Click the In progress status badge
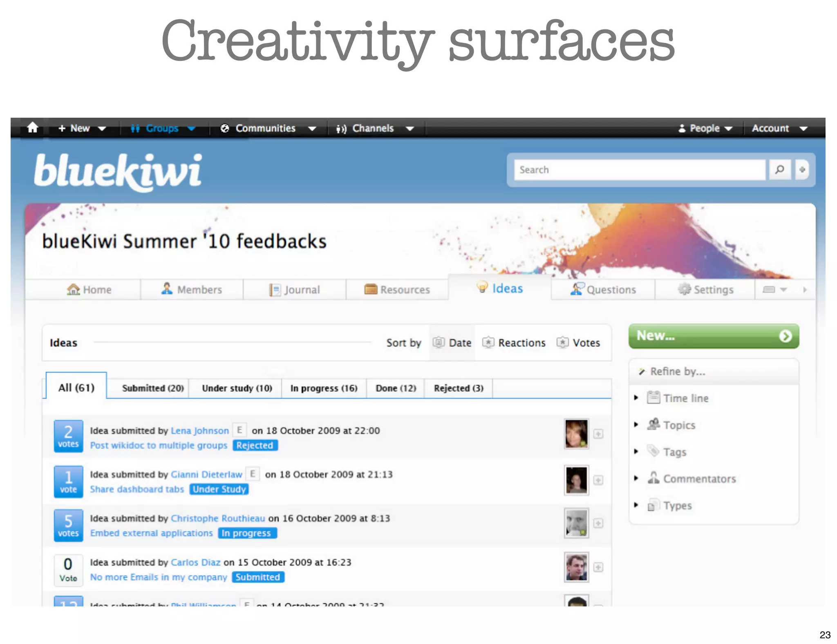This screenshot has height=644, width=837. click(x=247, y=533)
